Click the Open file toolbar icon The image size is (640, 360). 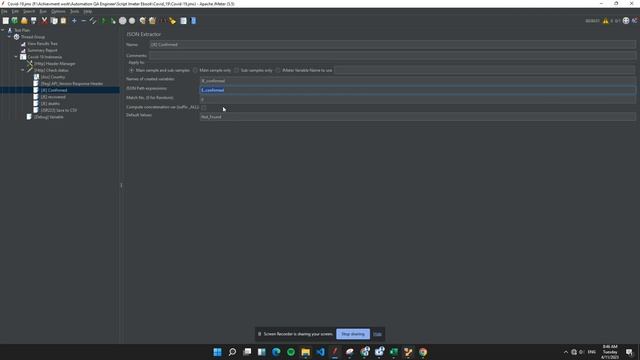[x=24, y=20]
